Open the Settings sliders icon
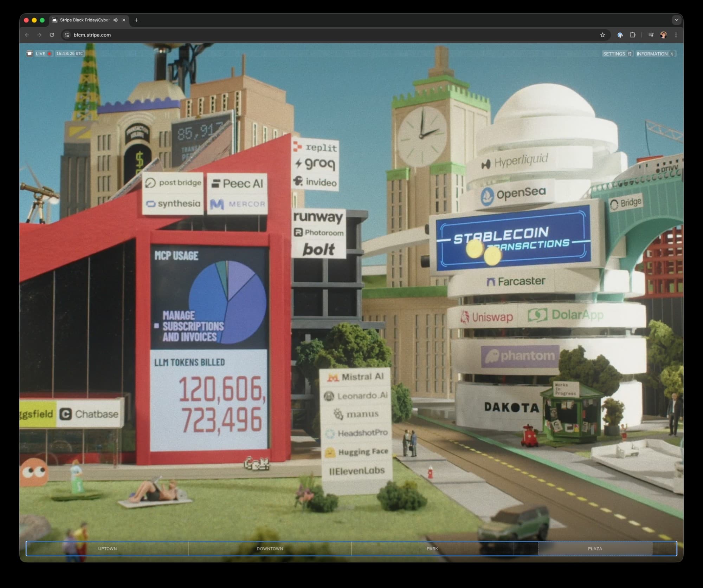Screen dimensions: 703x588 click(630, 54)
